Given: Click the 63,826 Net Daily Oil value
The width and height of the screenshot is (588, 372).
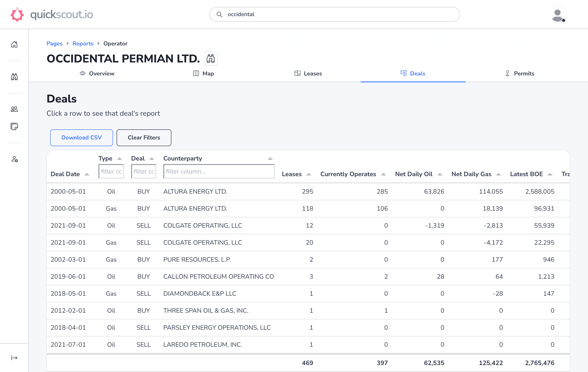Looking at the screenshot, I should tap(434, 192).
